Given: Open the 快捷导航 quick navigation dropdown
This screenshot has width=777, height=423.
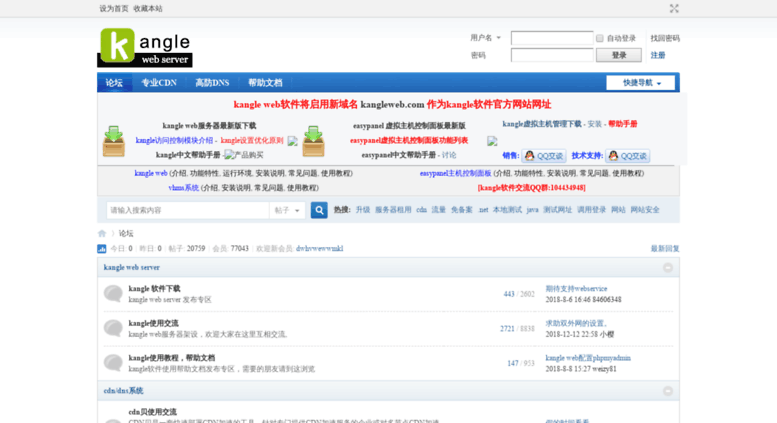Looking at the screenshot, I should [640, 83].
